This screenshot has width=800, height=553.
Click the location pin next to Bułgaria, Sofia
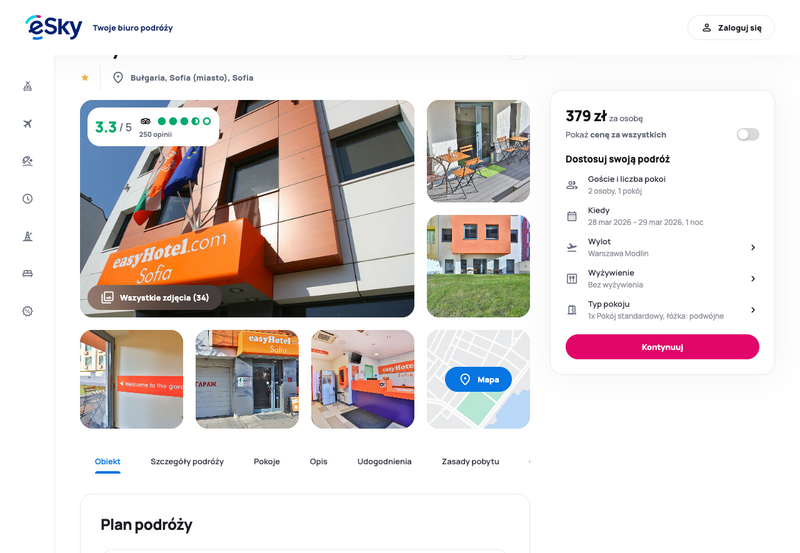pos(118,78)
